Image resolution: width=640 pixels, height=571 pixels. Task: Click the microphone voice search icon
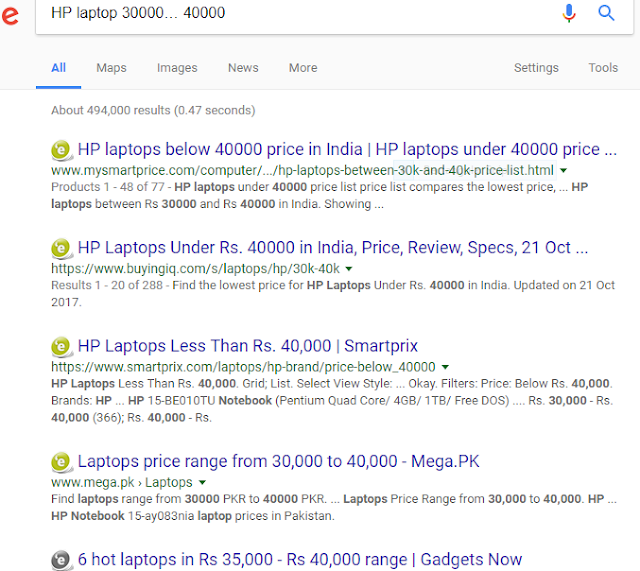click(x=569, y=13)
